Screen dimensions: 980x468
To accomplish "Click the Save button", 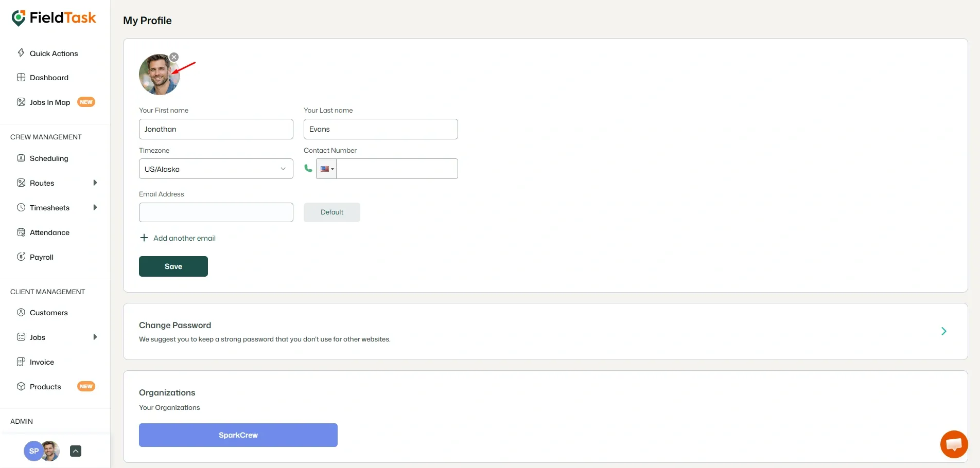I will [x=173, y=266].
